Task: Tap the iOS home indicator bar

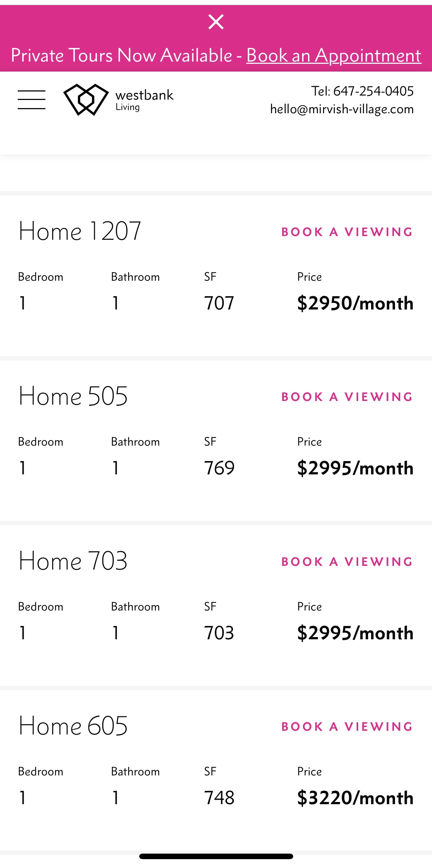Action: pos(216,856)
